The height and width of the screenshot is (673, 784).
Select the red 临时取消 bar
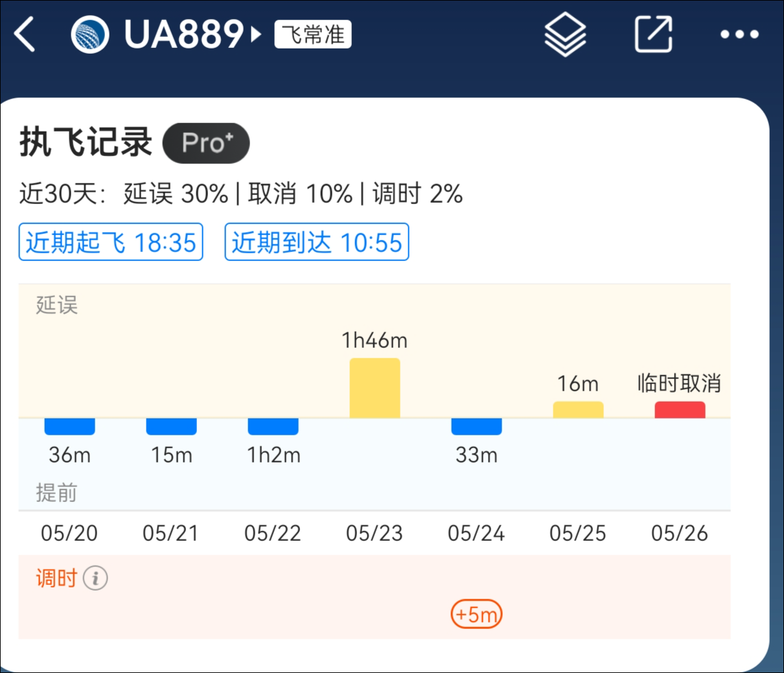(x=680, y=409)
